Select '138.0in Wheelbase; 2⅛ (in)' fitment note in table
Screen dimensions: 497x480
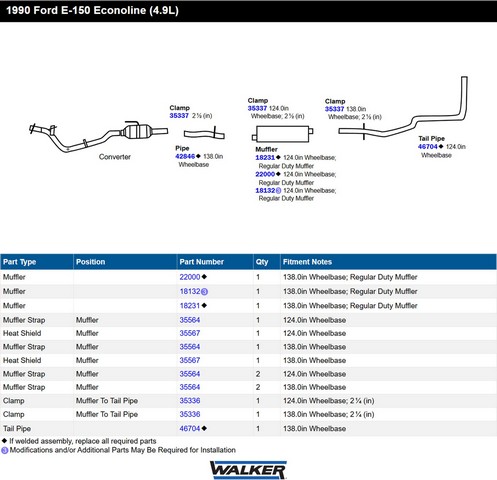(x=329, y=414)
